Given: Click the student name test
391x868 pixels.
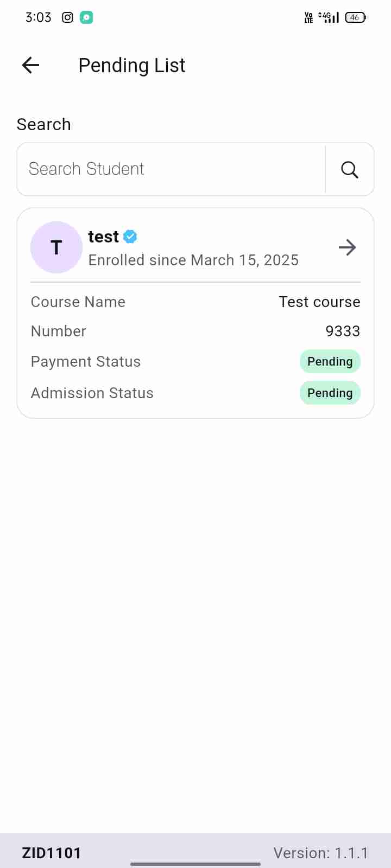Looking at the screenshot, I should [103, 237].
